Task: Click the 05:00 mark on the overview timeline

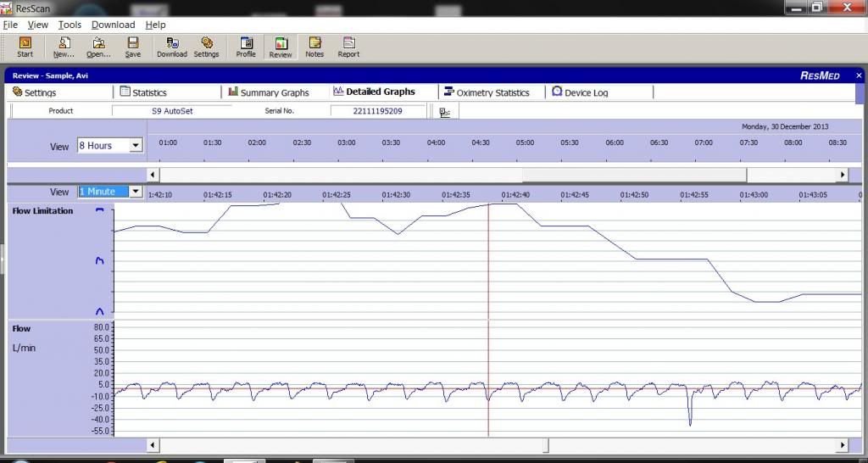Action: [x=526, y=143]
